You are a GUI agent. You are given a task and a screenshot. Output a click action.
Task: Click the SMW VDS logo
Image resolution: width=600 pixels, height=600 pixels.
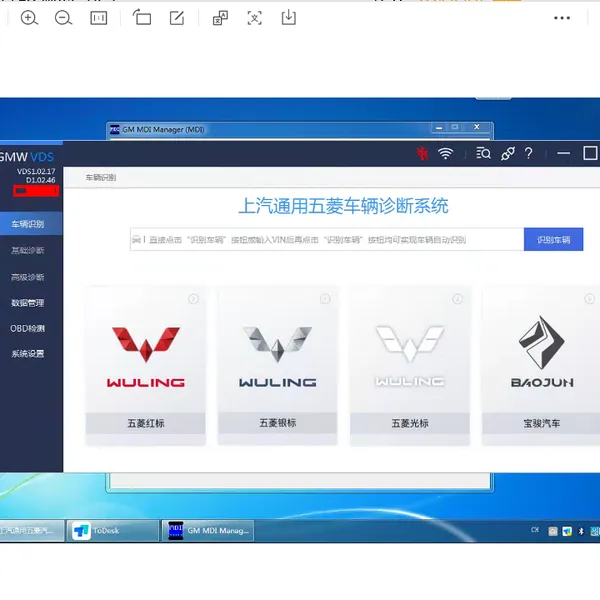tap(27, 157)
